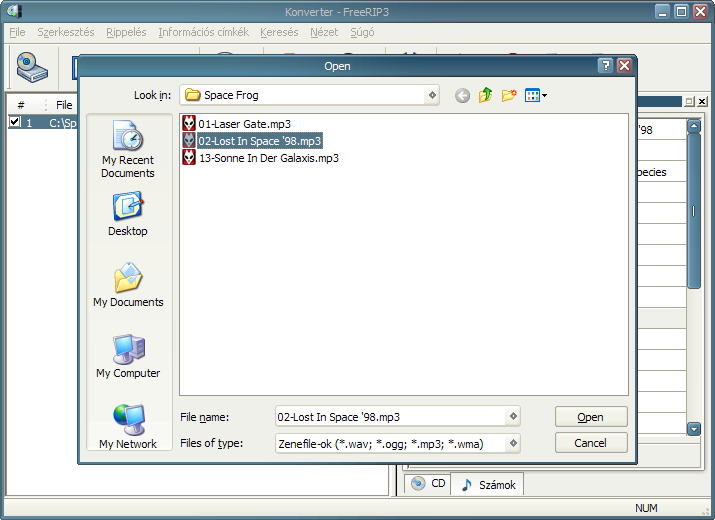Open My Computer in places bar
This screenshot has width=715, height=520.
[x=128, y=356]
